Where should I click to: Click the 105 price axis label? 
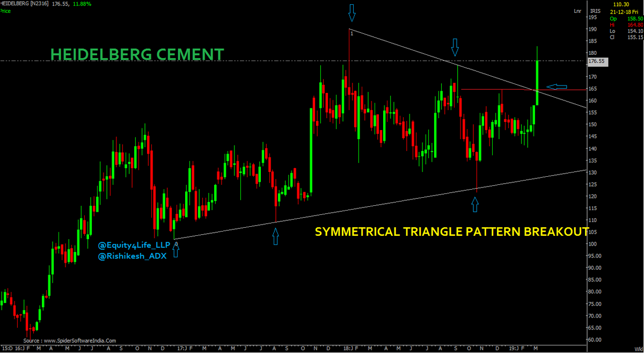593,232
